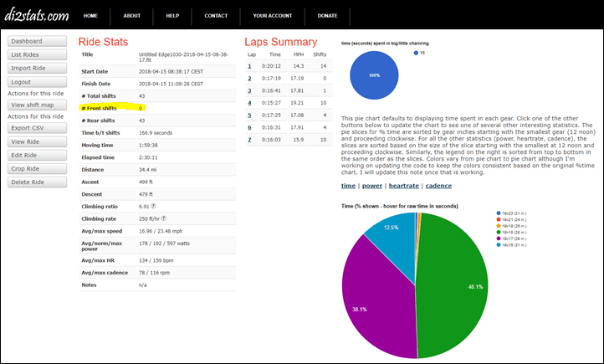
Task: Open the HELP menu item
Action: point(172,16)
